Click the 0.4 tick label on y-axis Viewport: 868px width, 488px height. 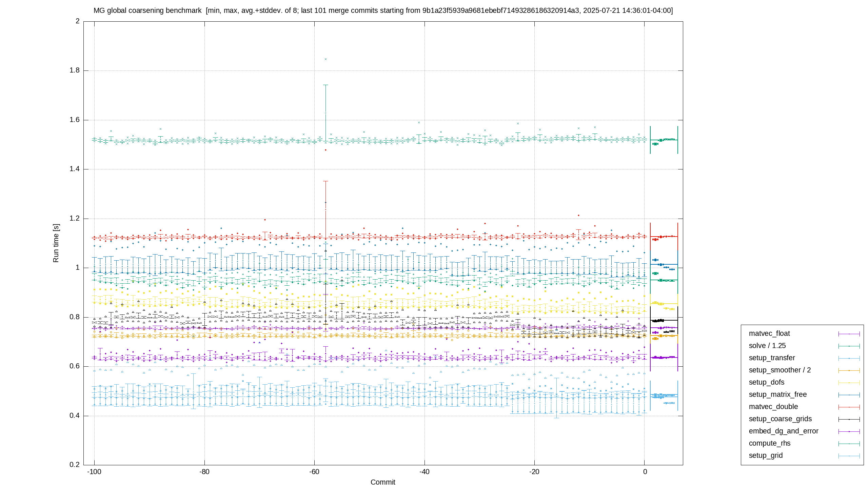pyautogui.click(x=75, y=415)
